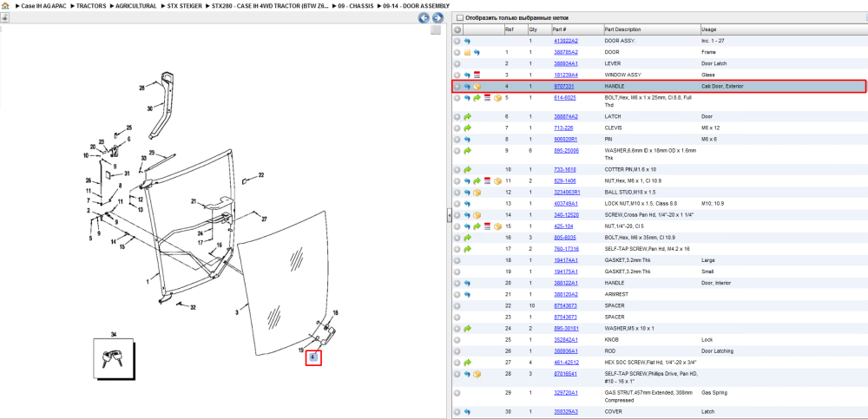Click the green arrow on part 614-6025 row
Screen dimensions: 868x419
[x=477, y=98]
